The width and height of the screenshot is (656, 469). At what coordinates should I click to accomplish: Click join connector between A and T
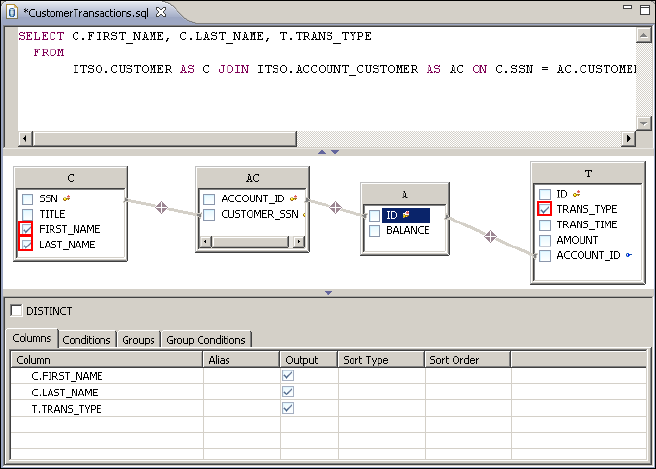(x=490, y=236)
